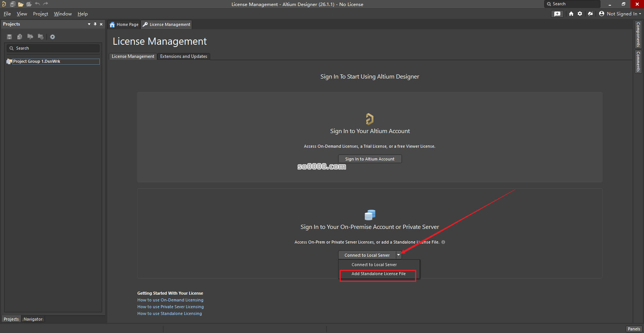
Task: Select Add Standalone License File option
Action: pyautogui.click(x=378, y=274)
